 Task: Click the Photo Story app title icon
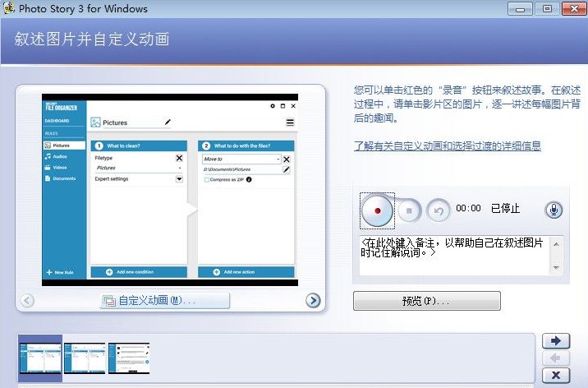(x=8, y=8)
